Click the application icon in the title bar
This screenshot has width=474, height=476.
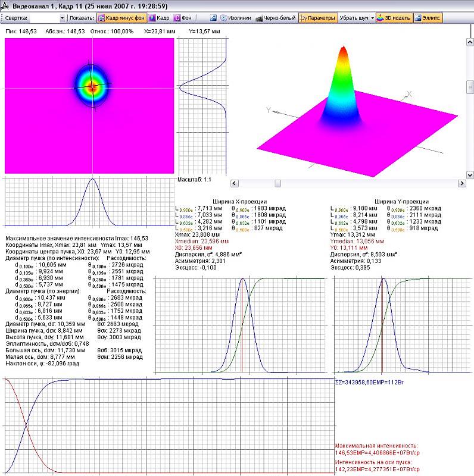[x=5, y=6]
